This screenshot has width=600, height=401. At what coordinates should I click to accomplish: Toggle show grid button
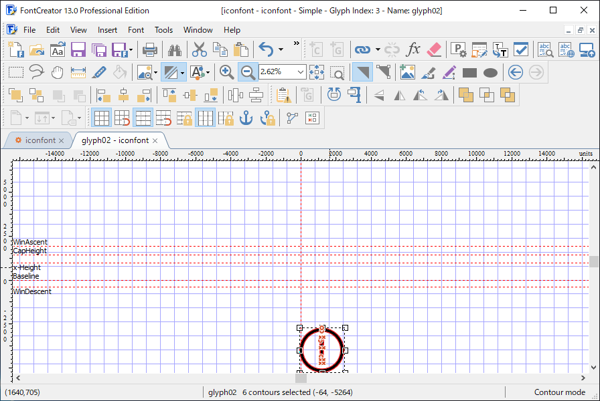(x=101, y=118)
